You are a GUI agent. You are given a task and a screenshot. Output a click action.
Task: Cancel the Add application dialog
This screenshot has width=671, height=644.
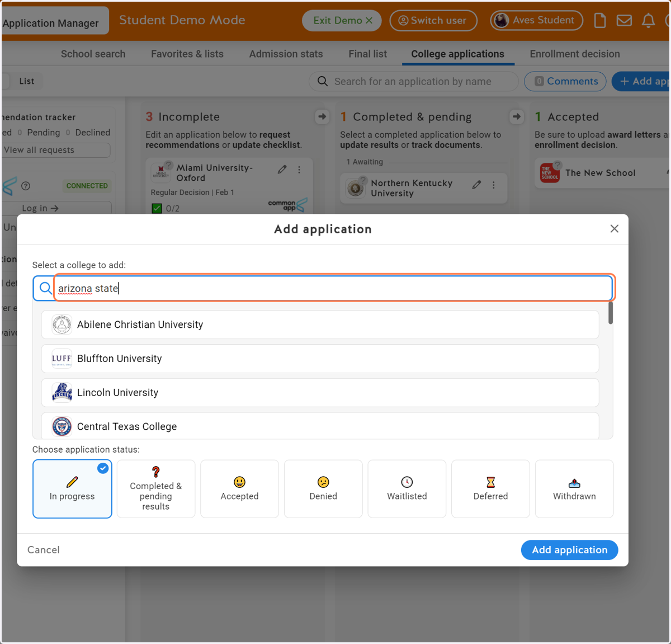coord(44,550)
